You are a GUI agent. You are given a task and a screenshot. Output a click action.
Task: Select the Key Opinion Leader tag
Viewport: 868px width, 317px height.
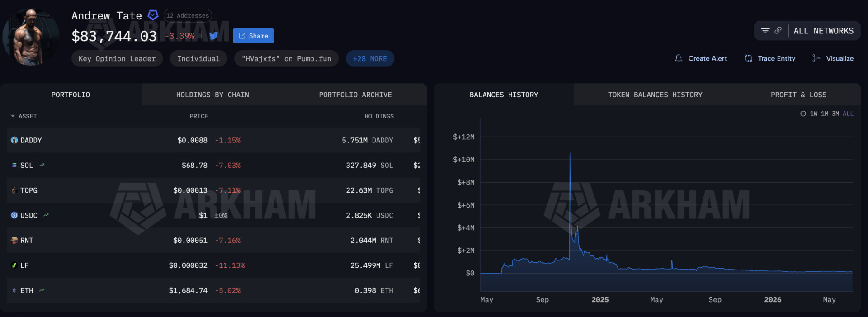point(117,58)
